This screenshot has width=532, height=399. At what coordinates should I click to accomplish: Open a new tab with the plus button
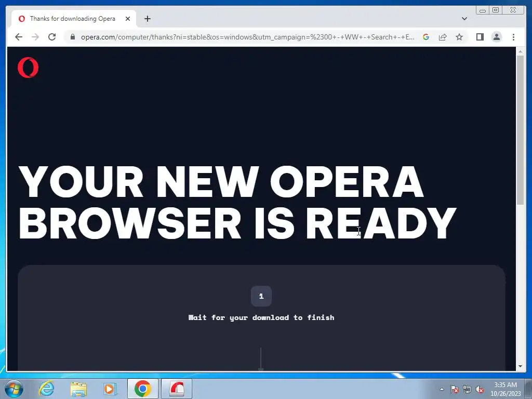click(x=147, y=19)
